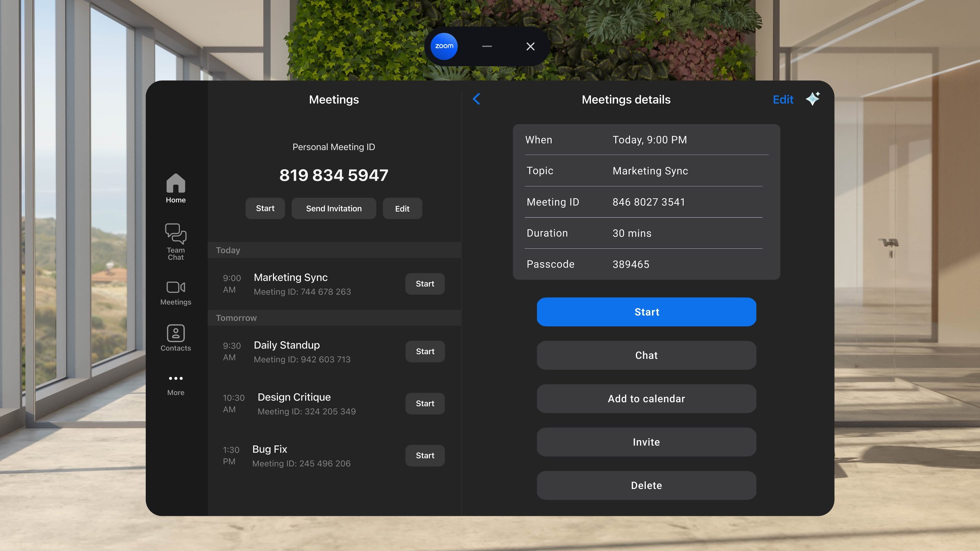Click Edit in Meetings details header
The image size is (980, 551).
point(783,99)
